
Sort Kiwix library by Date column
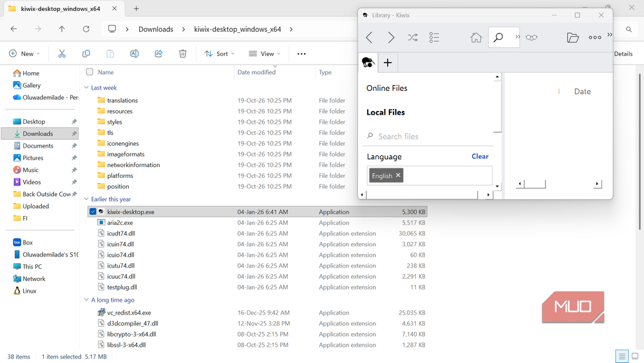(582, 92)
